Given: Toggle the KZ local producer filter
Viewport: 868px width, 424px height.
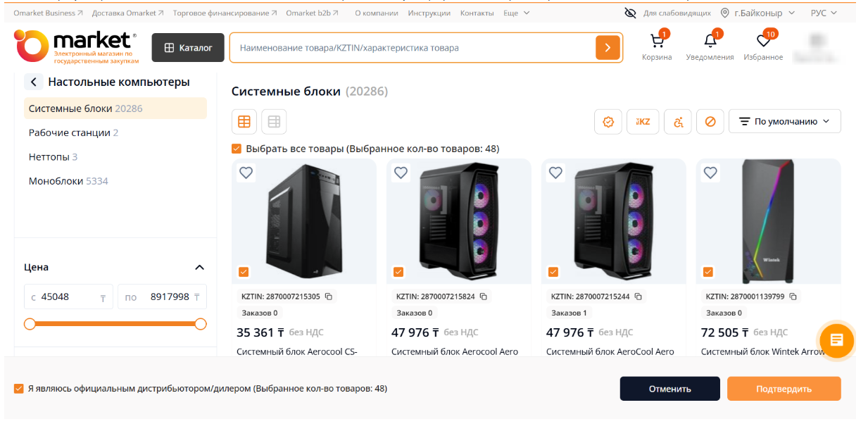Looking at the screenshot, I should [643, 122].
